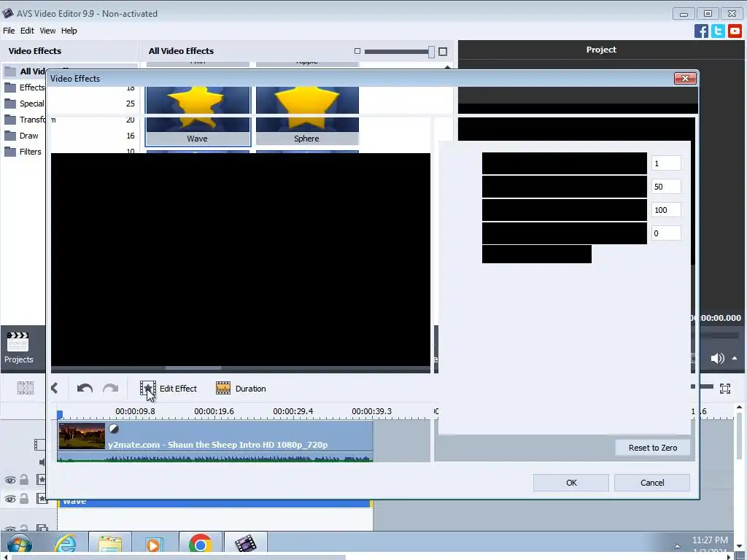Open the Help menu
This screenshot has height=560, width=747.
tap(69, 31)
